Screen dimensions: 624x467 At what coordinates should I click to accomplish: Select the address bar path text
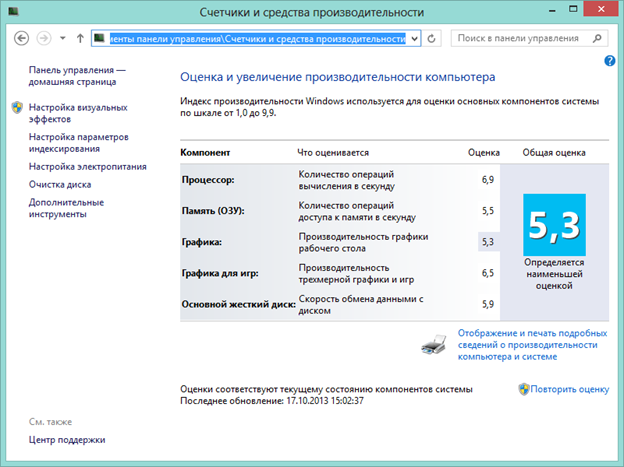pos(257,39)
